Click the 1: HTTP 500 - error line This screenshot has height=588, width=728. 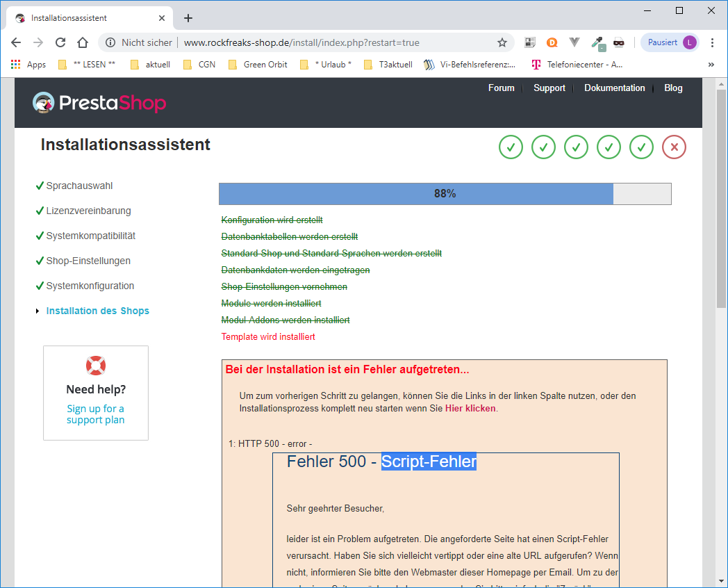pos(270,443)
